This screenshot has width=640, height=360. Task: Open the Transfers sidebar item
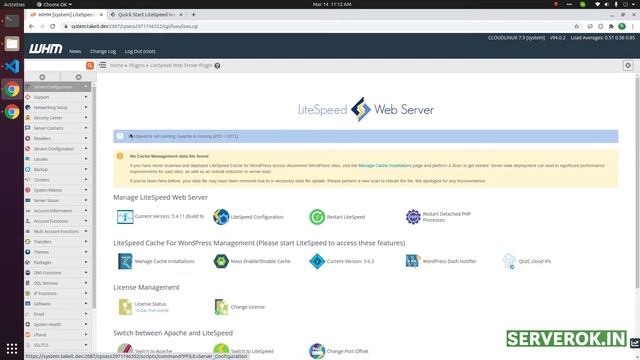(57, 242)
